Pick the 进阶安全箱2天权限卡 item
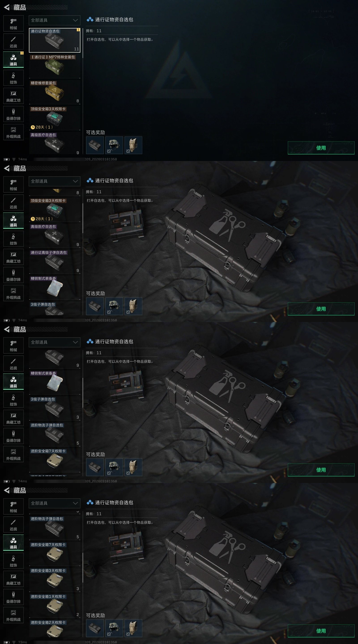This screenshot has width=358, height=644. pyautogui.click(x=55, y=628)
